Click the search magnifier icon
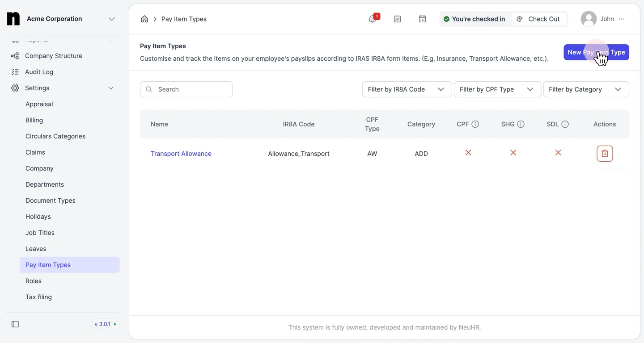 tap(149, 89)
